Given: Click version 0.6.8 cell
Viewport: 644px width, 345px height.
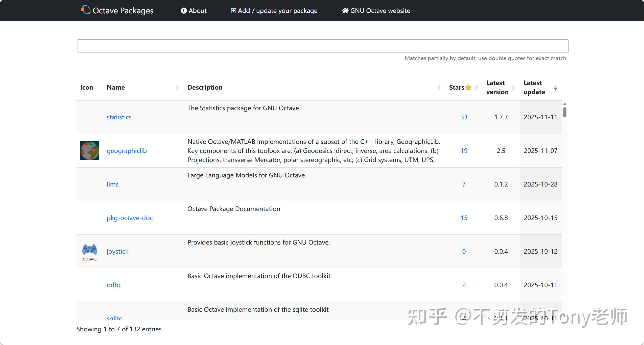Looking at the screenshot, I should pyautogui.click(x=501, y=218).
